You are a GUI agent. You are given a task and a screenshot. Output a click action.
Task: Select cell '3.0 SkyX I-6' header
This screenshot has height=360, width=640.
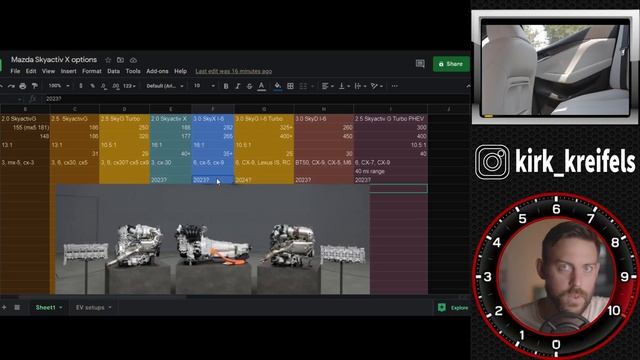click(x=213, y=119)
